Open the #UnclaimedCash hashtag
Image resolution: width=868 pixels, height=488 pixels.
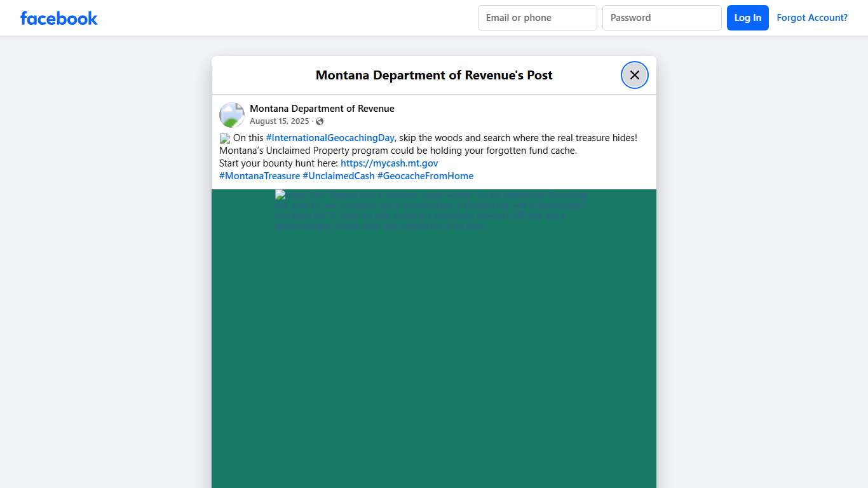(x=339, y=175)
